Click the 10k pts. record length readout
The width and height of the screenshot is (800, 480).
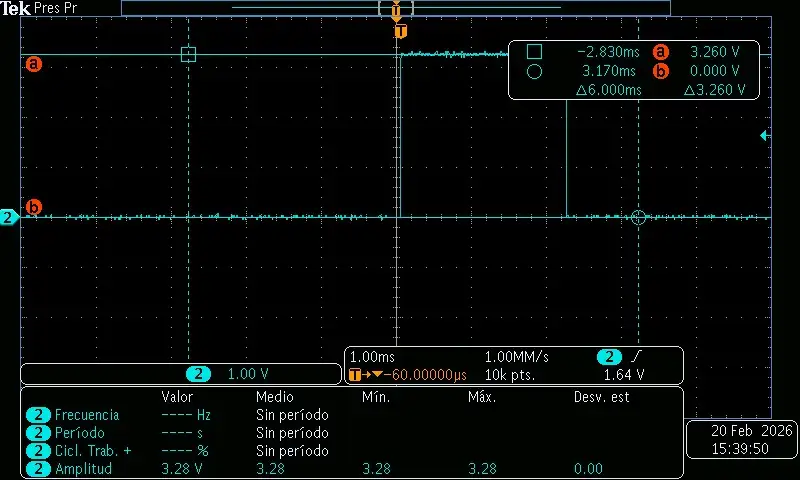tap(510, 375)
